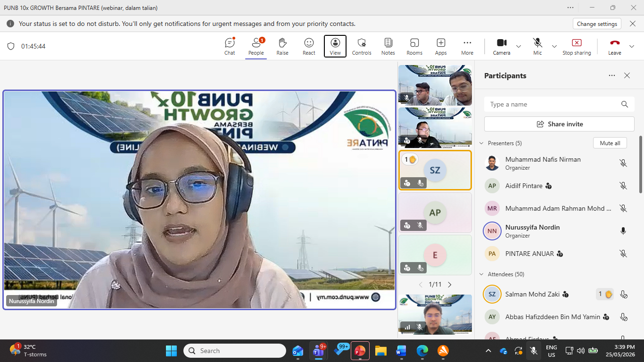This screenshot has height=362, width=644.
Task: Toggle mic permission for Salman Mohd Zaki
Action: click(623, 295)
